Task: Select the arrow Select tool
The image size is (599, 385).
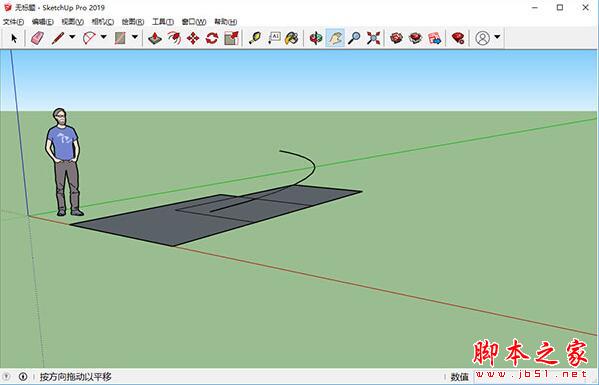Action: (x=14, y=38)
